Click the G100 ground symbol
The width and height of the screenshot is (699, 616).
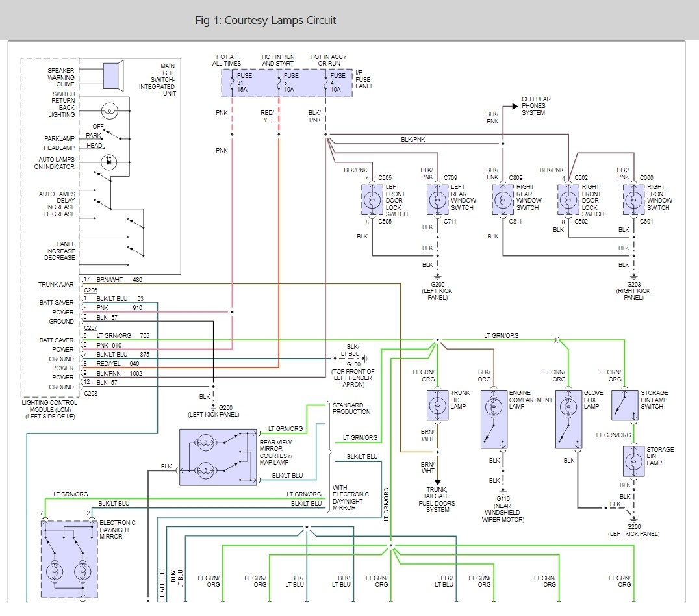(x=366, y=358)
